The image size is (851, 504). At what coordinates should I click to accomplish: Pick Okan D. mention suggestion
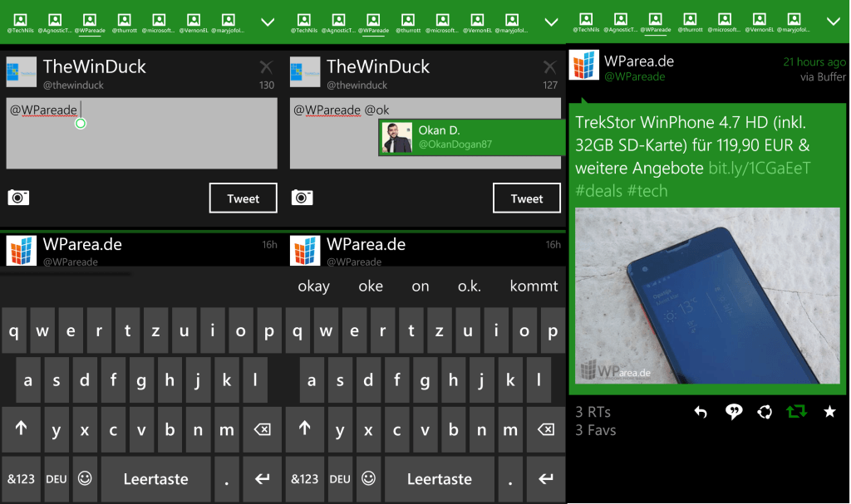(472, 137)
